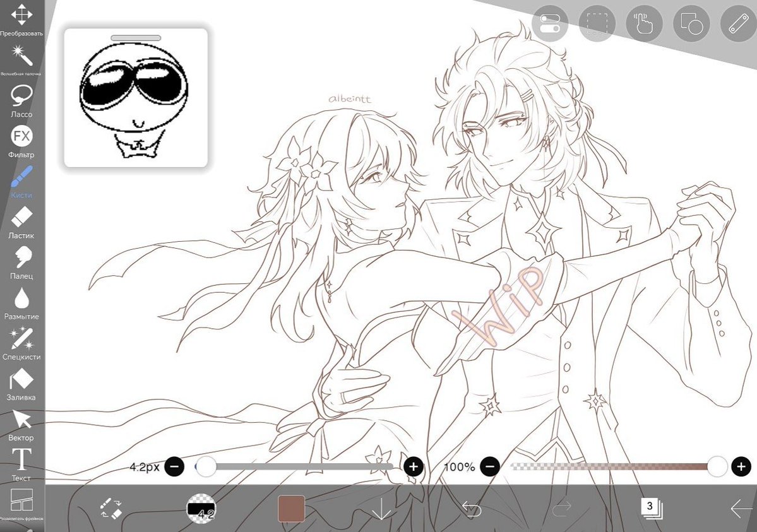The image size is (757, 532).
Task: Swap between brush and eraser
Action: (x=111, y=508)
